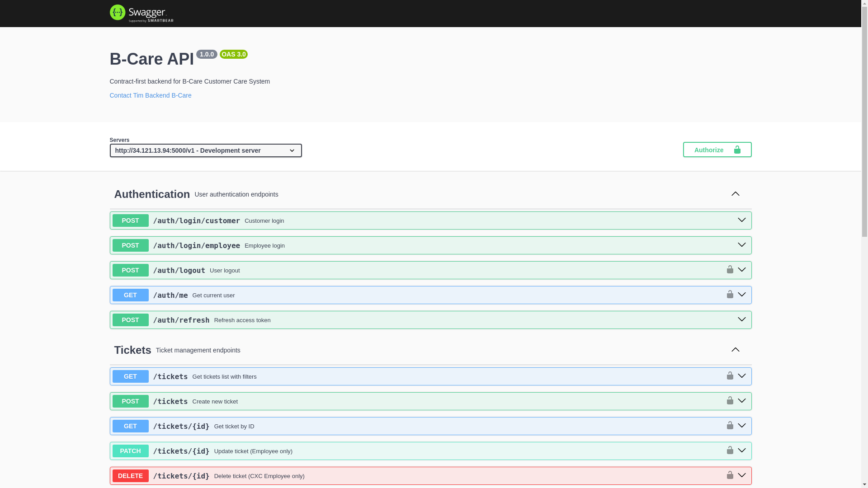The width and height of the screenshot is (868, 488).
Task: Click GET badge for /auth/me
Action: [x=130, y=295]
